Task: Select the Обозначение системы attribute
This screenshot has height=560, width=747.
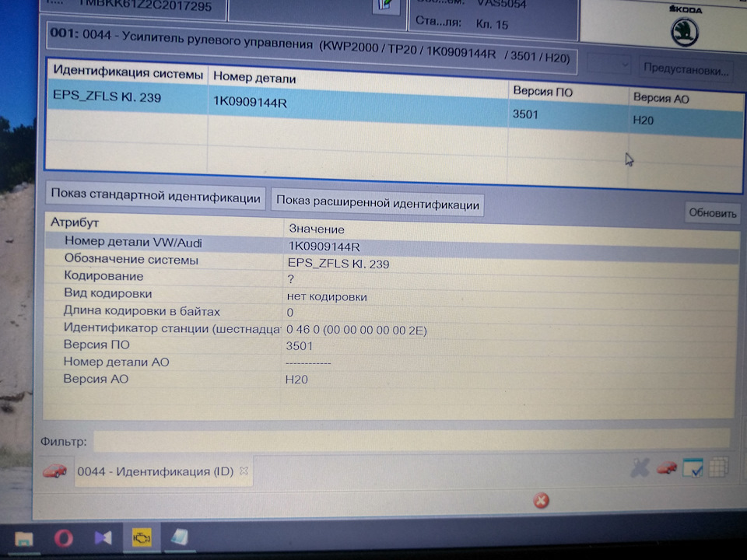Action: pyautogui.click(x=131, y=260)
